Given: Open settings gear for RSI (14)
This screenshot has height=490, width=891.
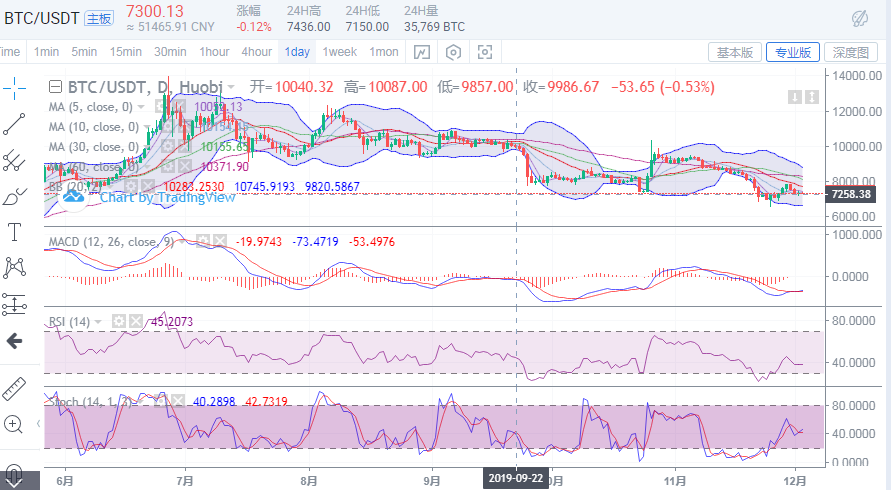Looking at the screenshot, I should click(118, 321).
